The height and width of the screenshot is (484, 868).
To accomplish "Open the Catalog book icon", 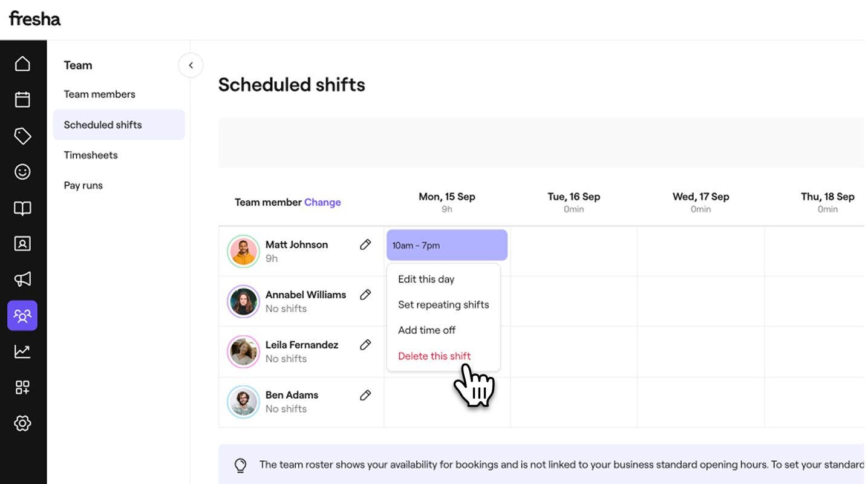I will point(22,208).
